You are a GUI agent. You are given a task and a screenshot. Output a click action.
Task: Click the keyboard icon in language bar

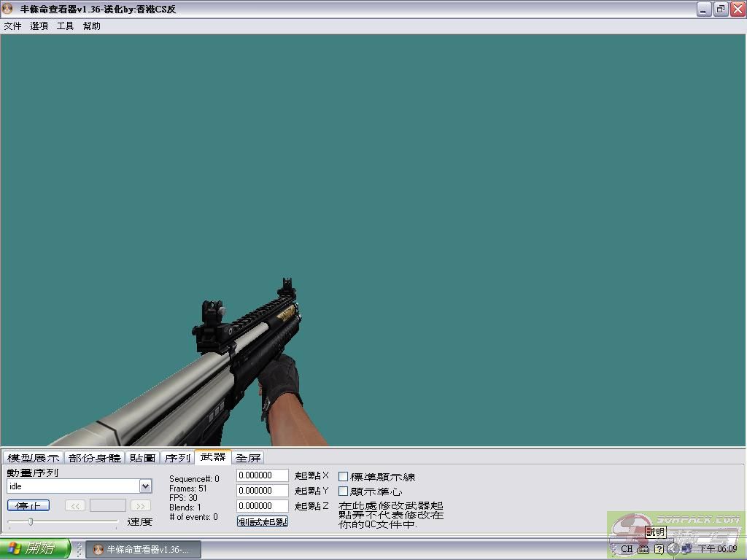643,549
